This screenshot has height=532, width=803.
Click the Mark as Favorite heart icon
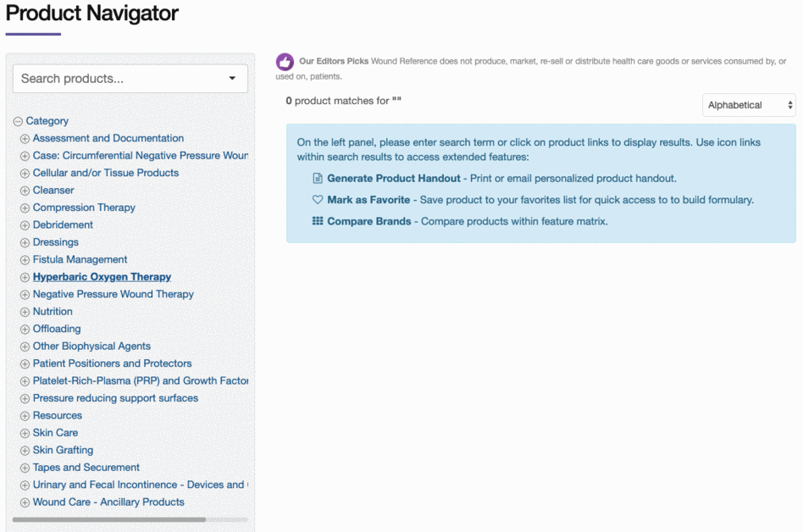318,200
